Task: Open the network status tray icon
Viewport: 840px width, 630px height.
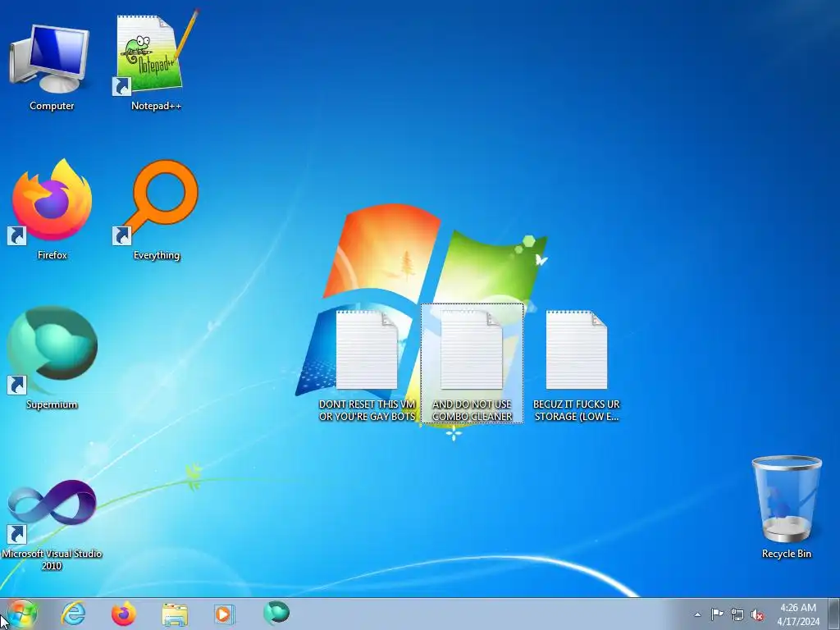Action: click(x=737, y=614)
